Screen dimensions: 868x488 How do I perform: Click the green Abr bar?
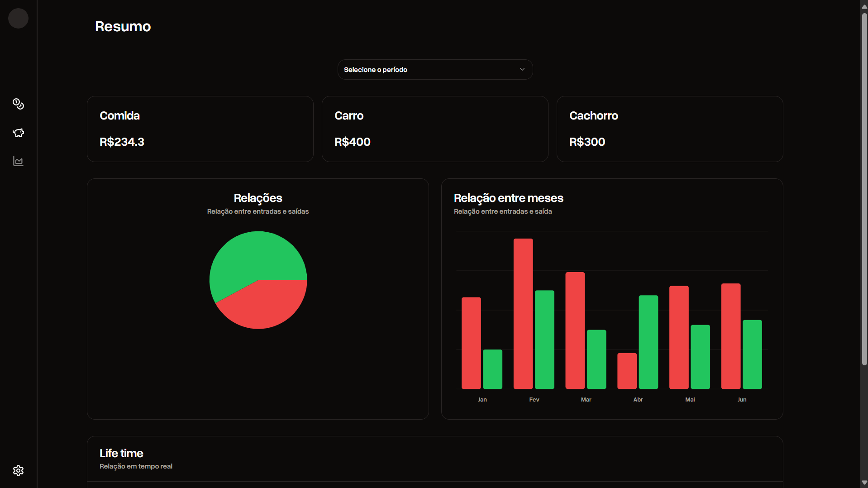648,342
